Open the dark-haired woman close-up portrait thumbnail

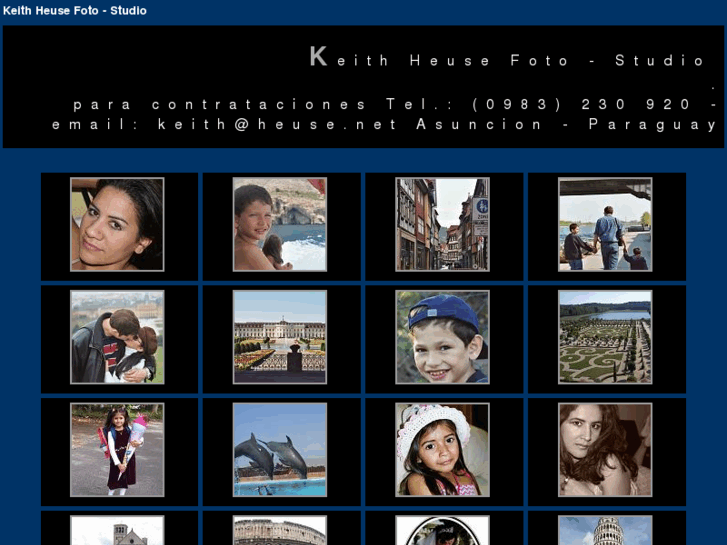[x=117, y=224]
